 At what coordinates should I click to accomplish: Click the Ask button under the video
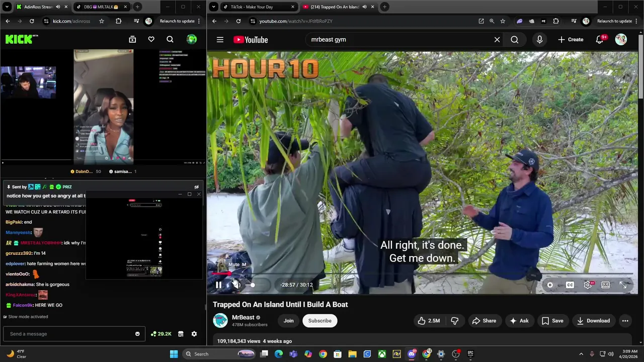coord(519,321)
